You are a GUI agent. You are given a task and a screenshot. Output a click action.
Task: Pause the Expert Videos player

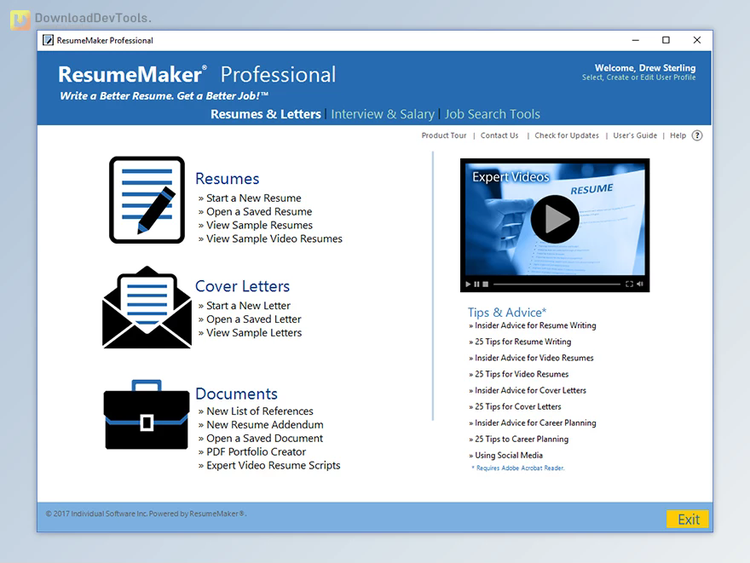click(477, 284)
